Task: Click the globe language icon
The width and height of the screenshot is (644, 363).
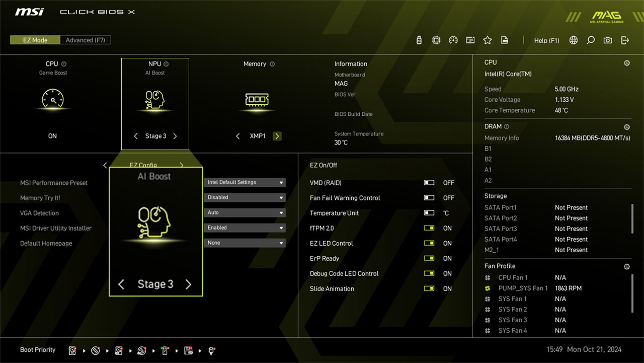Action: click(x=574, y=40)
